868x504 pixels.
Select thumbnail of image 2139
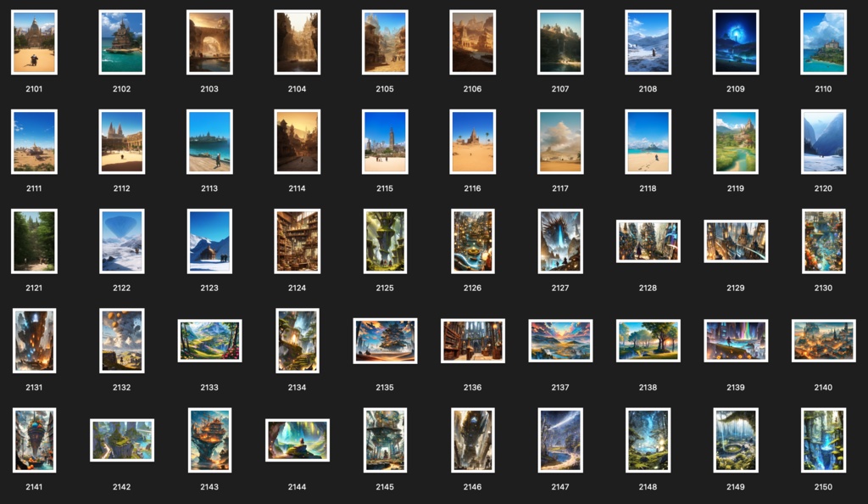[x=736, y=340]
